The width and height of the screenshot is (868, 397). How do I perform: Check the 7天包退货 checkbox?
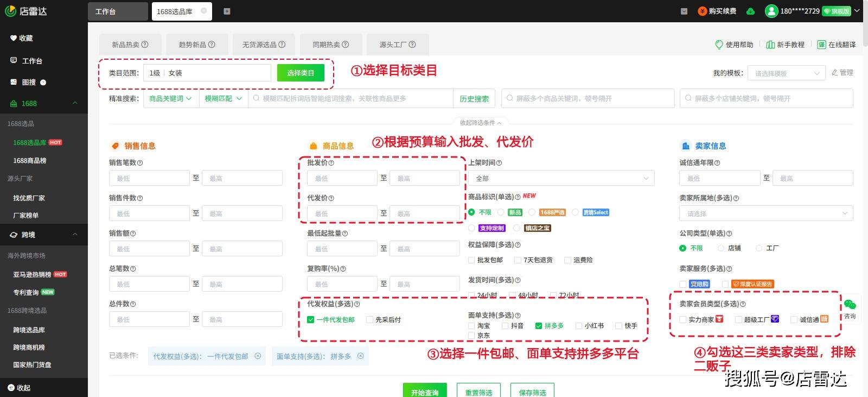tap(518, 260)
